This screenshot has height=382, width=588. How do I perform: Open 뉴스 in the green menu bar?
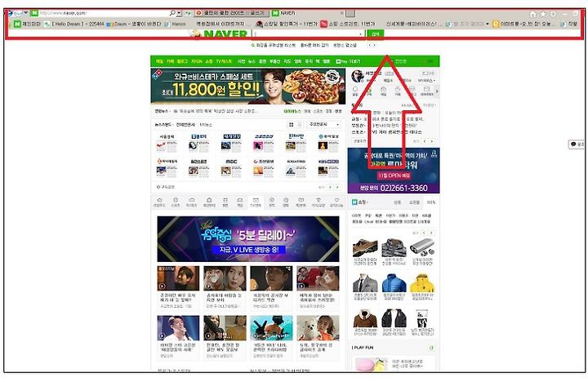tap(252, 61)
